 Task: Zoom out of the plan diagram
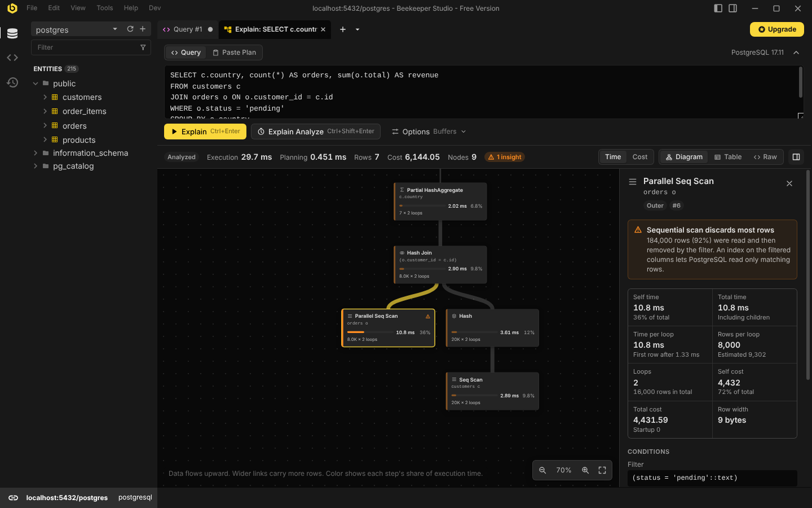542,470
